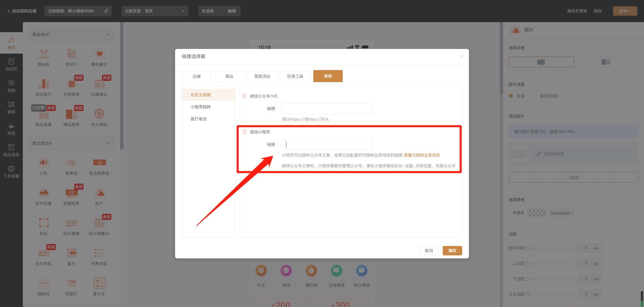Screen dimensions: 644x307
Task: Click the edit pencil beside template name
Action: pyautogui.click(x=106, y=11)
